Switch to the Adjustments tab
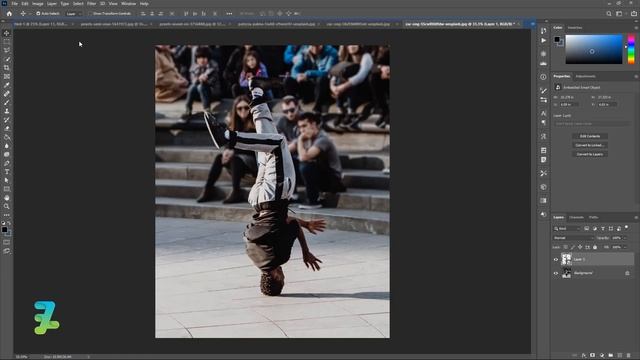Viewport: 640px width, 360px height. coord(585,76)
